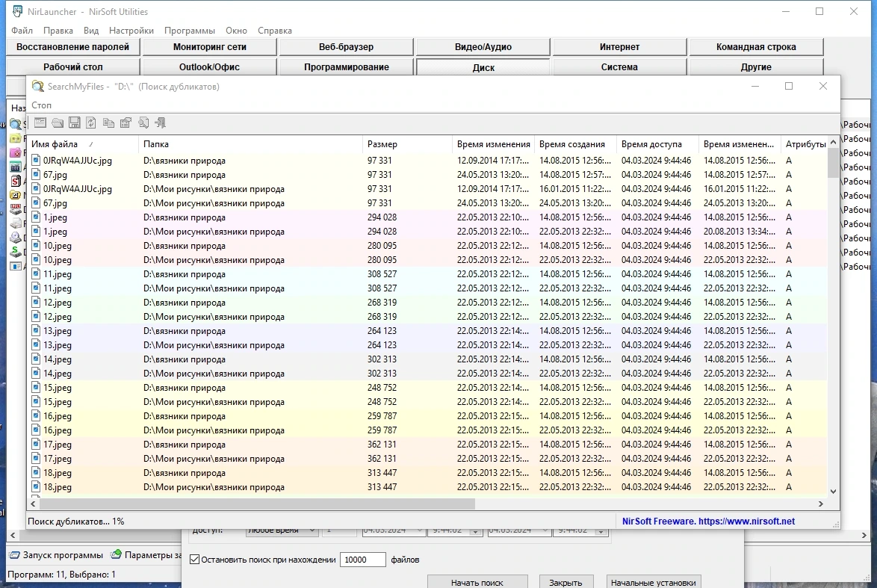The image size is (877, 588).
Task: Click the Программ: 11, Выбрано: 1 status text
Action: point(61,575)
